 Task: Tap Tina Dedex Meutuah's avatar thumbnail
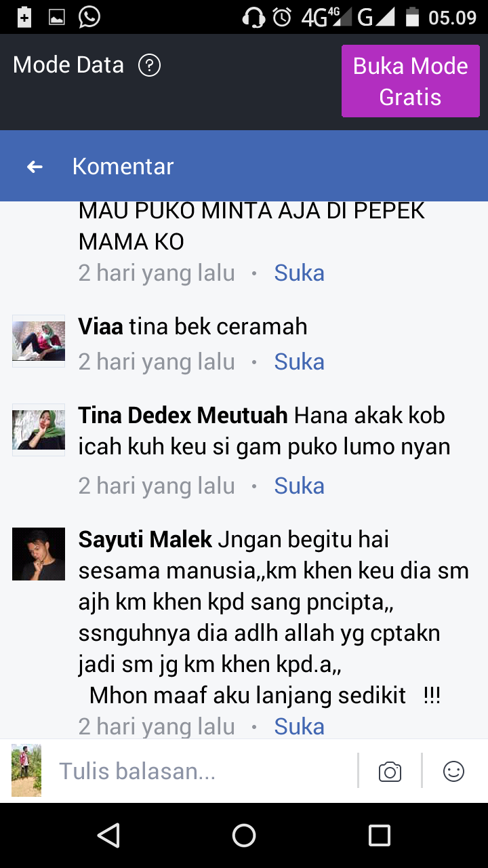click(39, 430)
